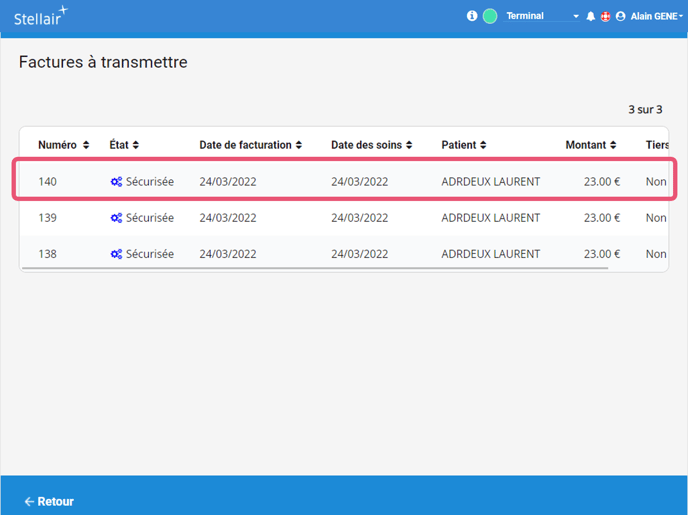
Task: Sort by Montant column header
Action: pos(591,145)
